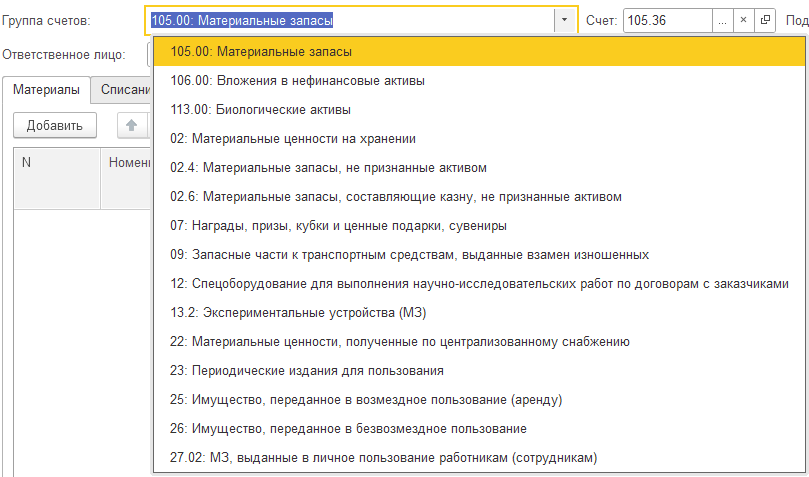
Task: Click the Номенклатура column header
Action: [x=126, y=178]
